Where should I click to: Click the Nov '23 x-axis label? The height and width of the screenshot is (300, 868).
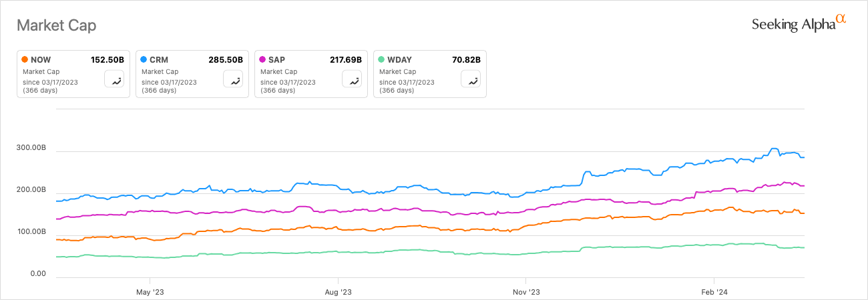(525, 291)
